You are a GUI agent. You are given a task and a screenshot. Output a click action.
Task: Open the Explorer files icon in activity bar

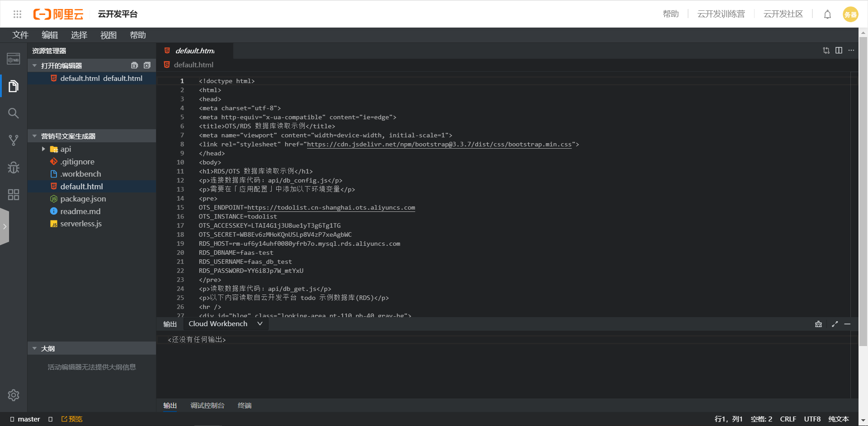[14, 86]
